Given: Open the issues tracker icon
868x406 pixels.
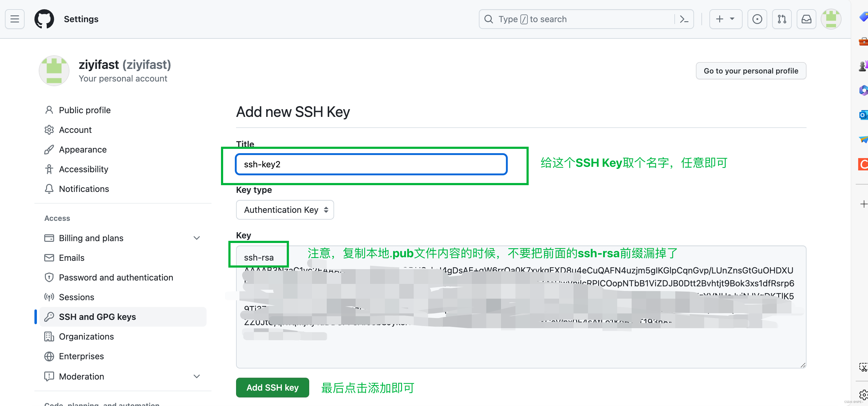Looking at the screenshot, I should (x=757, y=19).
